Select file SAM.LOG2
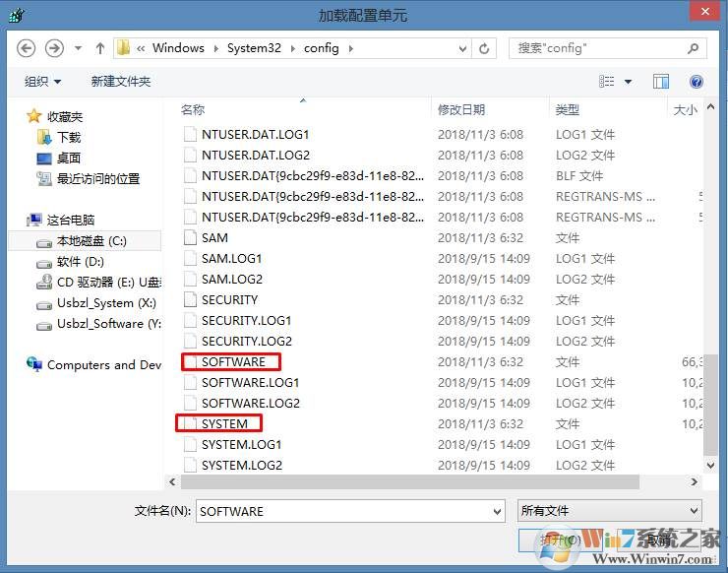Image resolution: width=728 pixels, height=573 pixels. click(232, 280)
